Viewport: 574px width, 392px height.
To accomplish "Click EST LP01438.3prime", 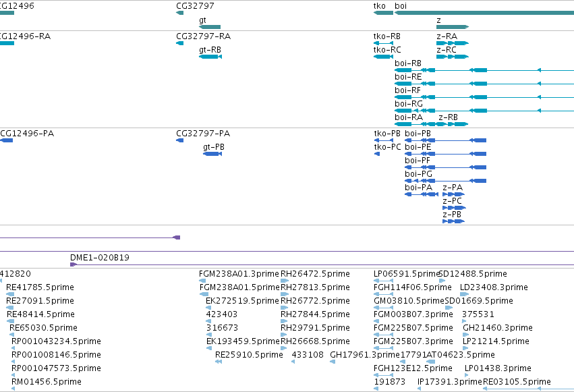I will pyautogui.click(x=466, y=375).
